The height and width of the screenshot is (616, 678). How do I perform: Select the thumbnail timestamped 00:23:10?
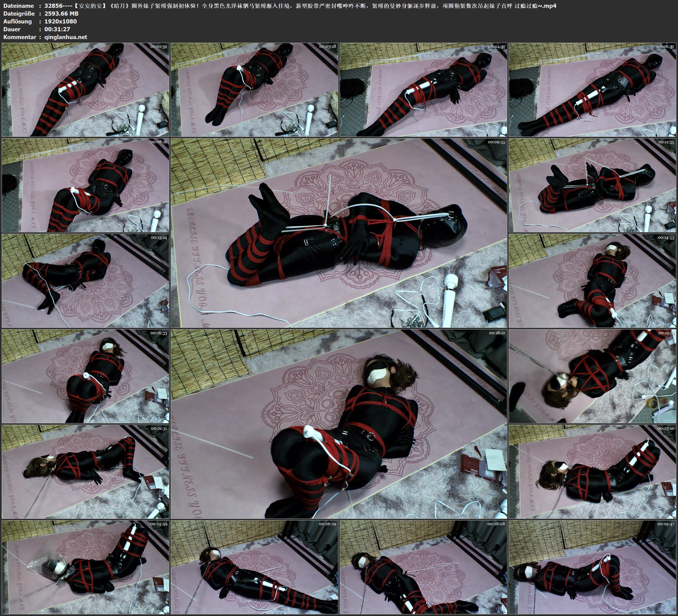[592, 471]
